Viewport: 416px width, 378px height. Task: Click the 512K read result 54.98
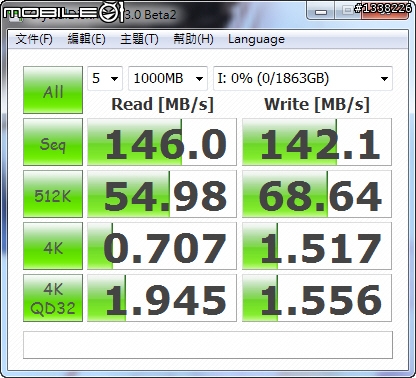pos(162,194)
